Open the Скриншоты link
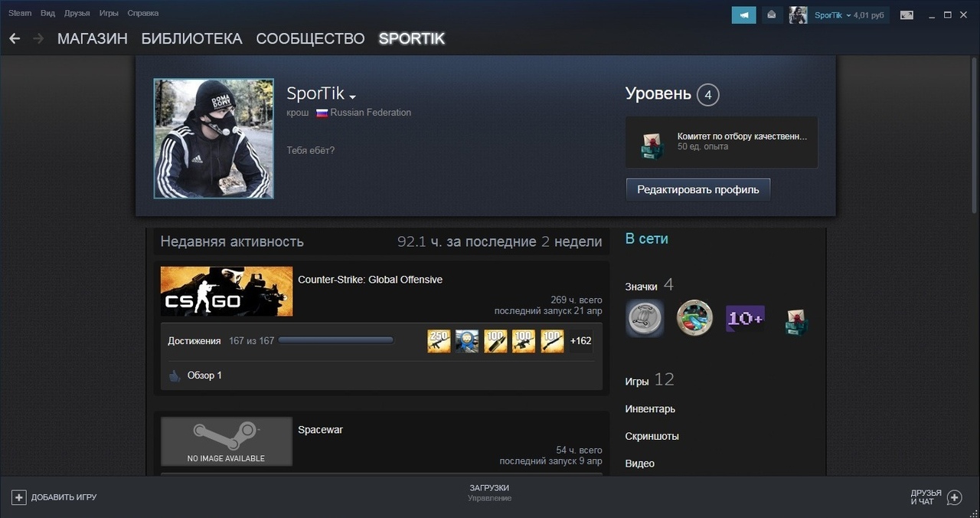980x518 pixels. click(652, 437)
